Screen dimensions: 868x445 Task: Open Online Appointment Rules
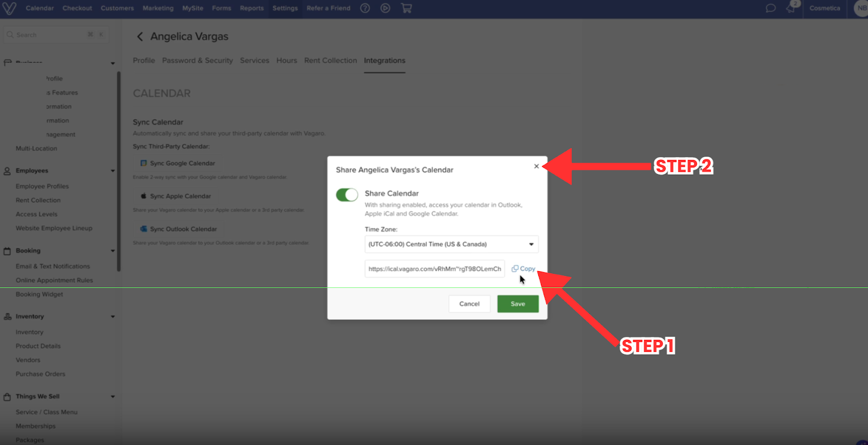click(x=54, y=281)
